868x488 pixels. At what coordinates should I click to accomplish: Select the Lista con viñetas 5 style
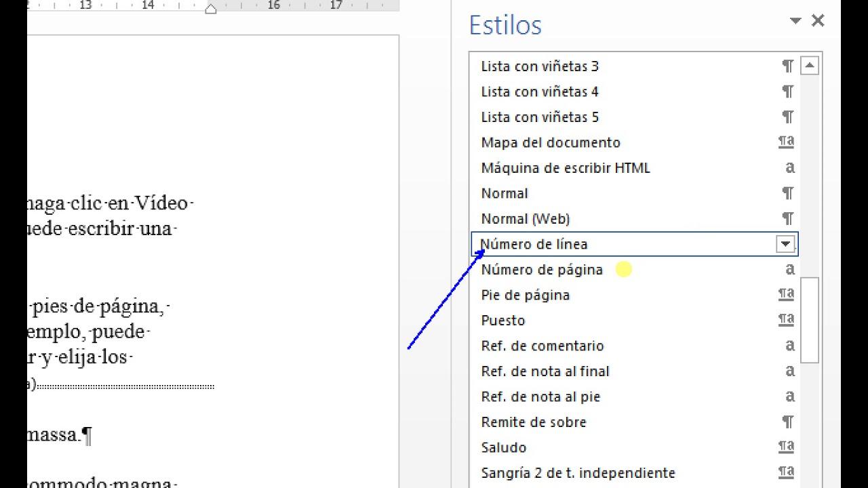coord(539,117)
